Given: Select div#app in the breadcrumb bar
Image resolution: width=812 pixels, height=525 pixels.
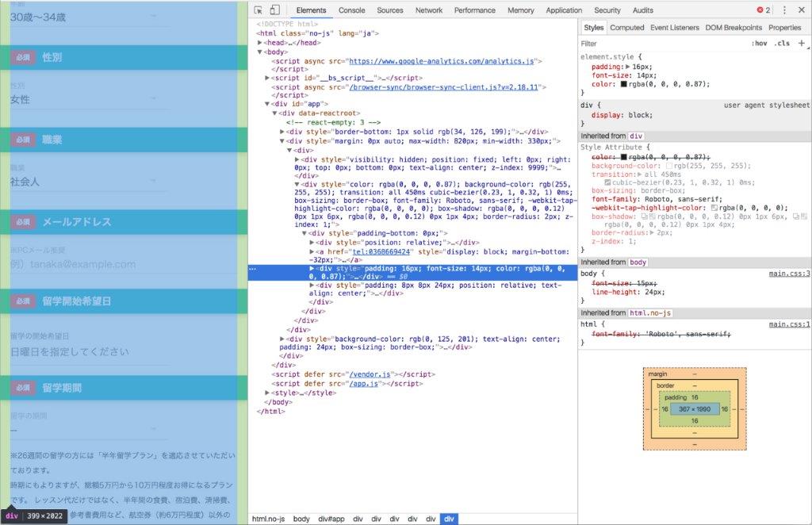Looking at the screenshot, I should pyautogui.click(x=331, y=519).
